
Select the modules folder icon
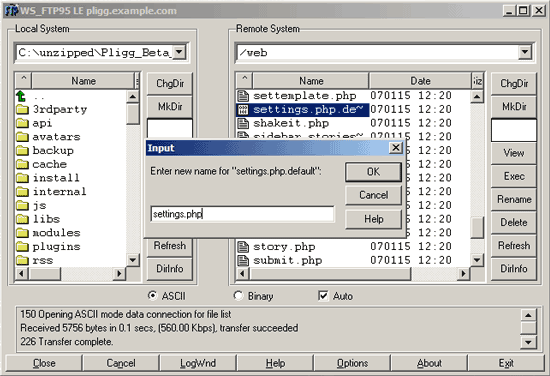(22, 233)
